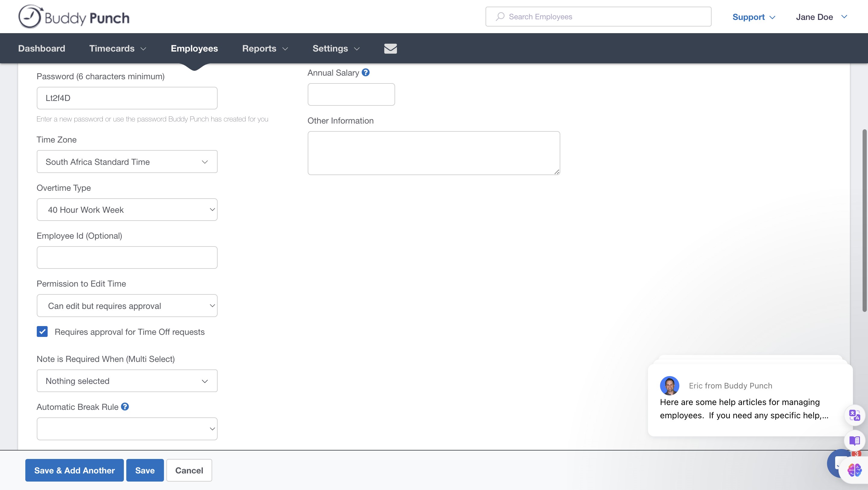Go to the Dashboard tab
The height and width of the screenshot is (490, 868).
click(42, 49)
